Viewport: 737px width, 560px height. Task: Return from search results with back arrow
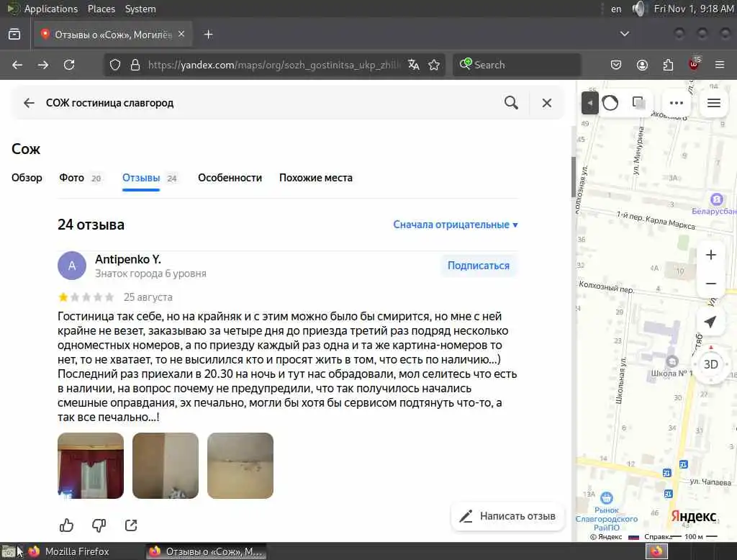(x=29, y=103)
